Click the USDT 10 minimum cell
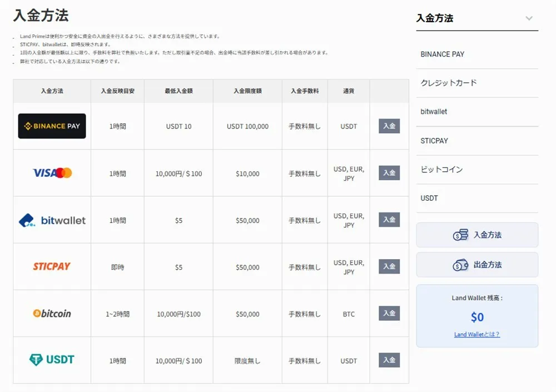556x392 pixels. coord(178,126)
